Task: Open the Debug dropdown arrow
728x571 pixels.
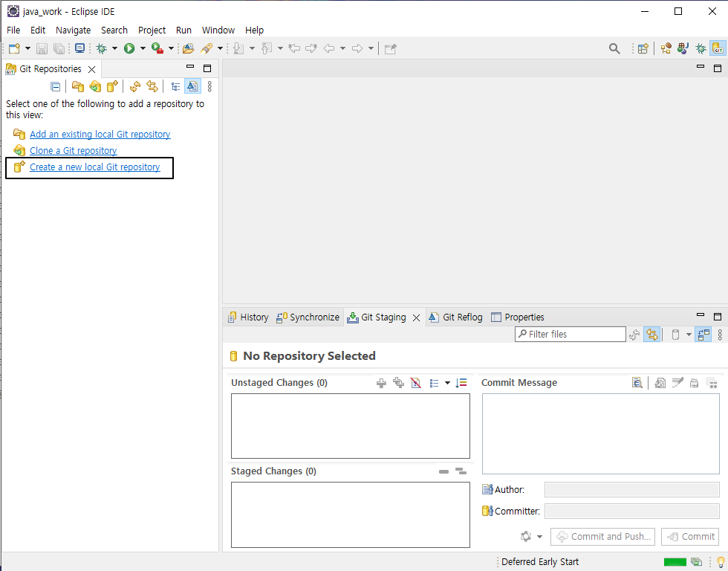Action: tap(114, 48)
